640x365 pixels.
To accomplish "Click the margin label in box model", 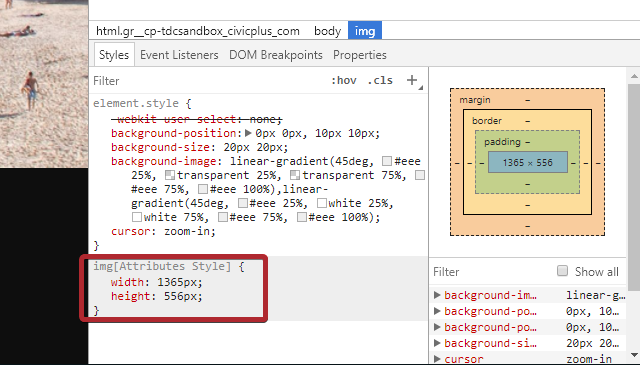I will point(475,100).
